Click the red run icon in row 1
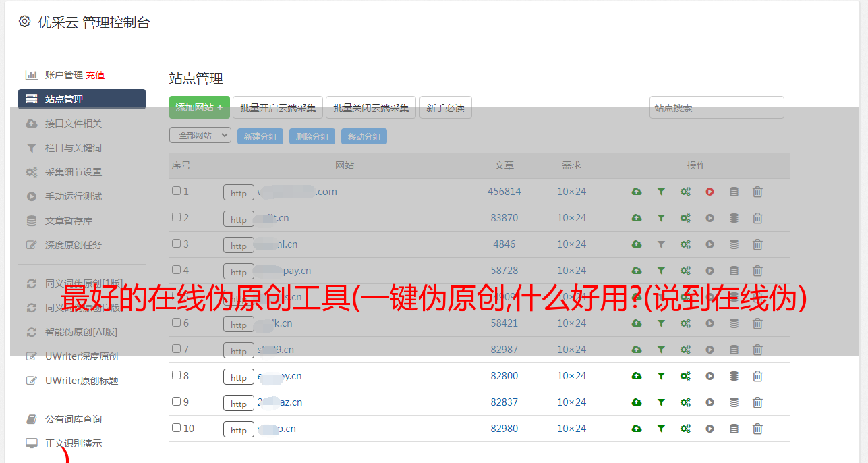Image resolution: width=868 pixels, height=463 pixels. click(x=710, y=192)
